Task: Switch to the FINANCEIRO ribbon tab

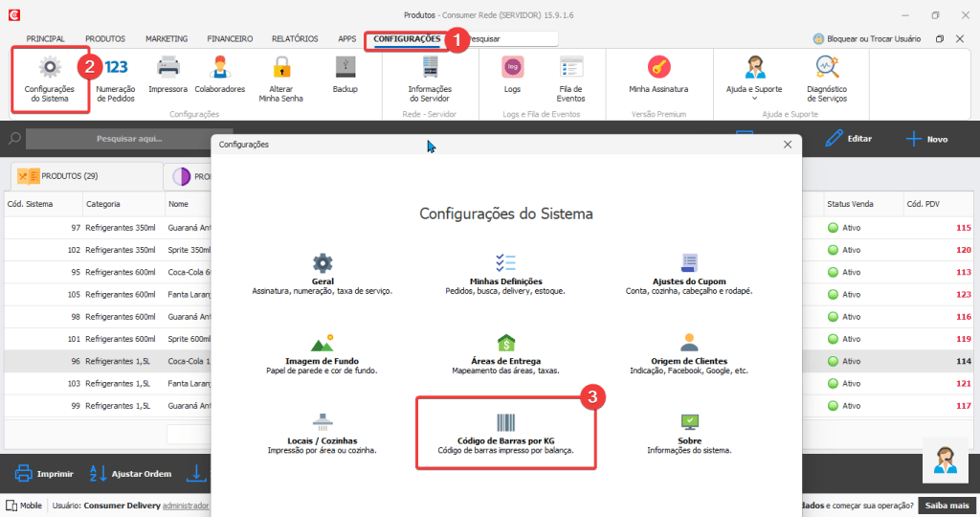Action: point(230,39)
